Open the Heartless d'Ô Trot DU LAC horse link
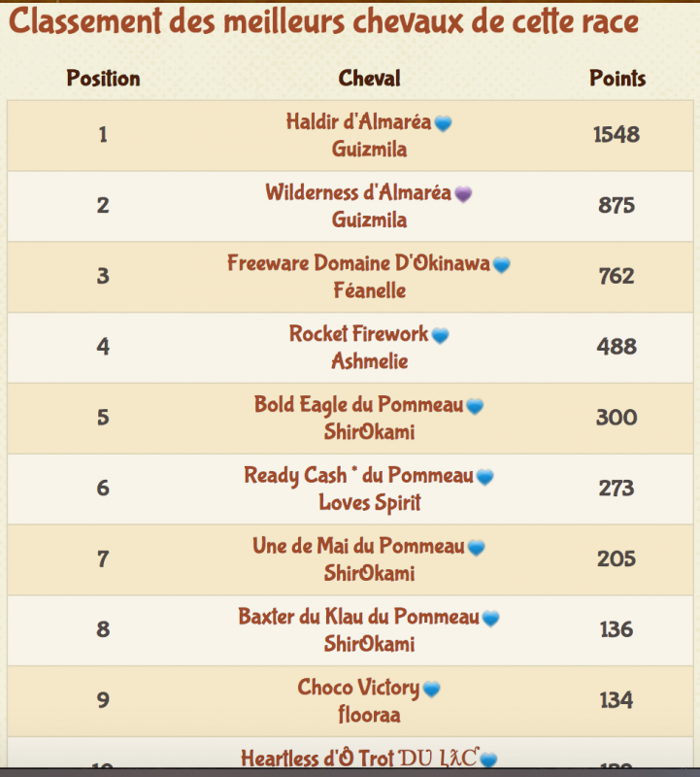 point(359,759)
